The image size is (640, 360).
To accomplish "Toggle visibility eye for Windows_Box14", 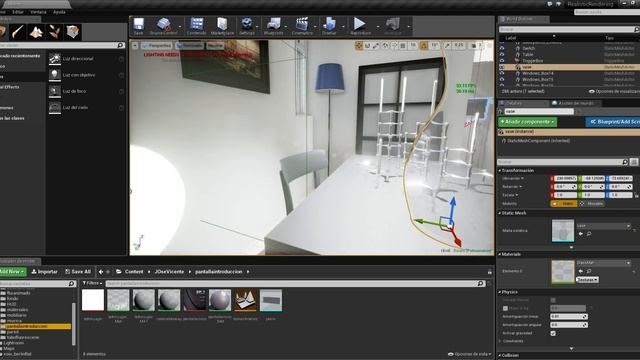I will pyautogui.click(x=502, y=73).
